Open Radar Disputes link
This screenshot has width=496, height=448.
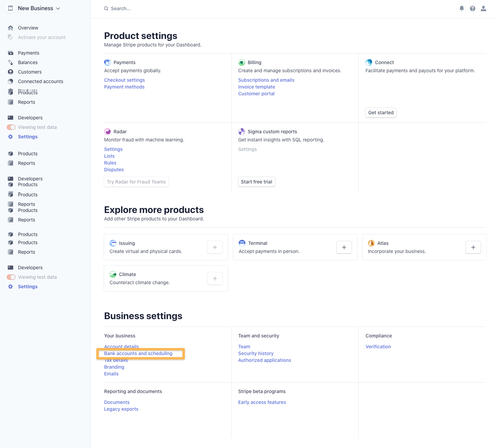pos(114,170)
